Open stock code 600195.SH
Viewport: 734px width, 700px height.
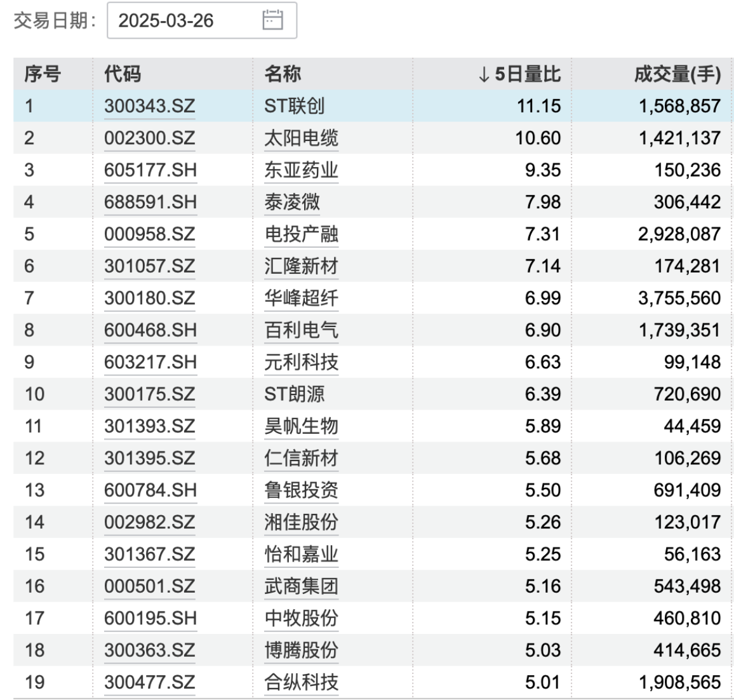coord(150,619)
